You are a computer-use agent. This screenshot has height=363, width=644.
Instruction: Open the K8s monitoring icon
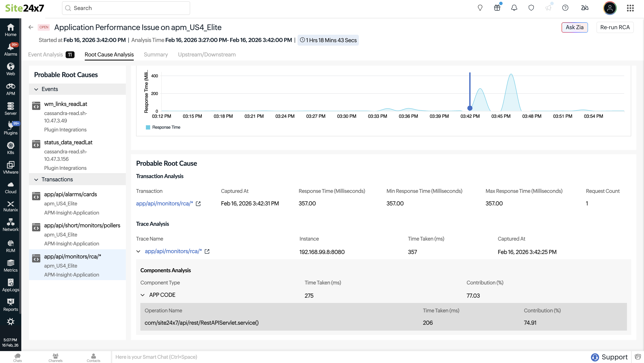pyautogui.click(x=10, y=148)
